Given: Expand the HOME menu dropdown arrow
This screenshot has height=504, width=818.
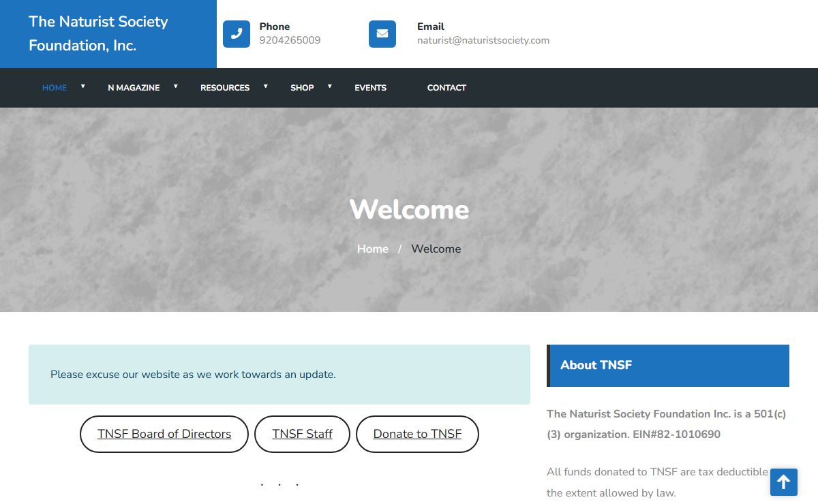Looking at the screenshot, I should tap(83, 86).
